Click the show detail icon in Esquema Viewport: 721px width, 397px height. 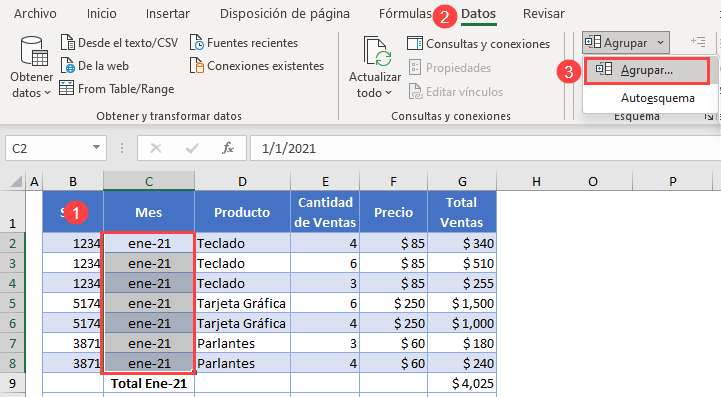click(698, 42)
